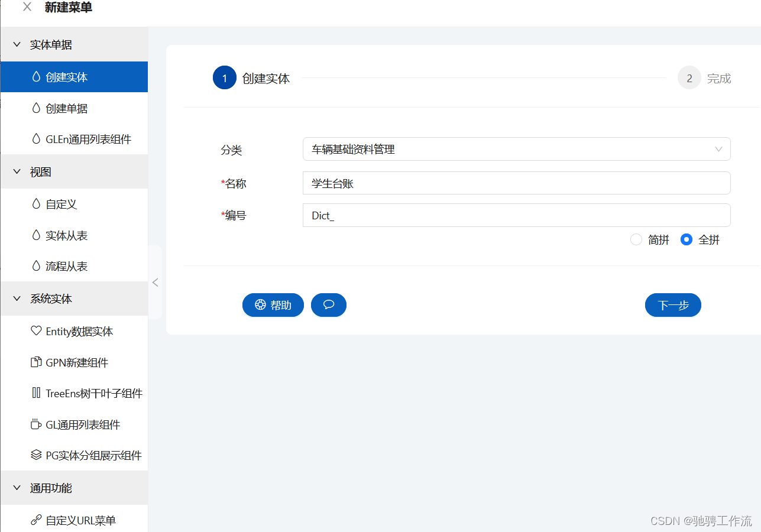Open the 分类 dropdown 车辆基础资料管理
Image resolution: width=761 pixels, height=532 pixels.
(516, 149)
